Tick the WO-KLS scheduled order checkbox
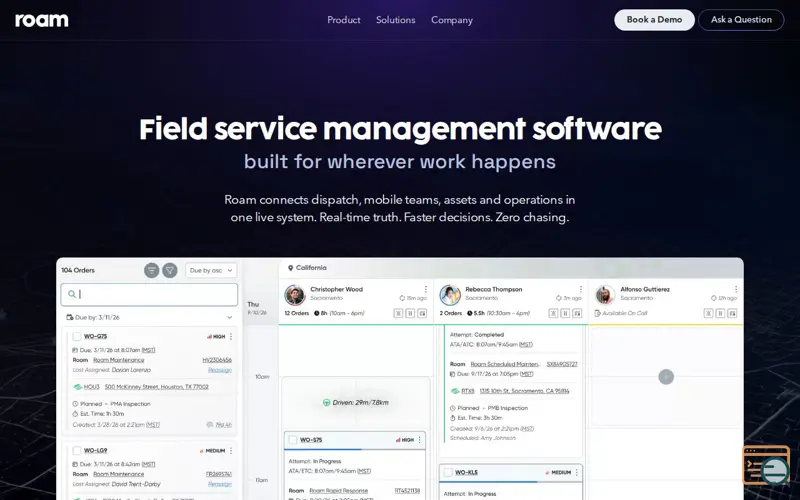 tap(447, 472)
